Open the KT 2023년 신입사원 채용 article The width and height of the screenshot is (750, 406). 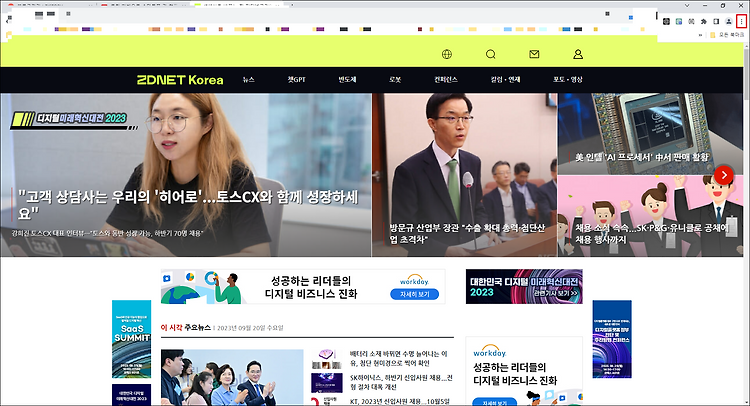click(399, 401)
